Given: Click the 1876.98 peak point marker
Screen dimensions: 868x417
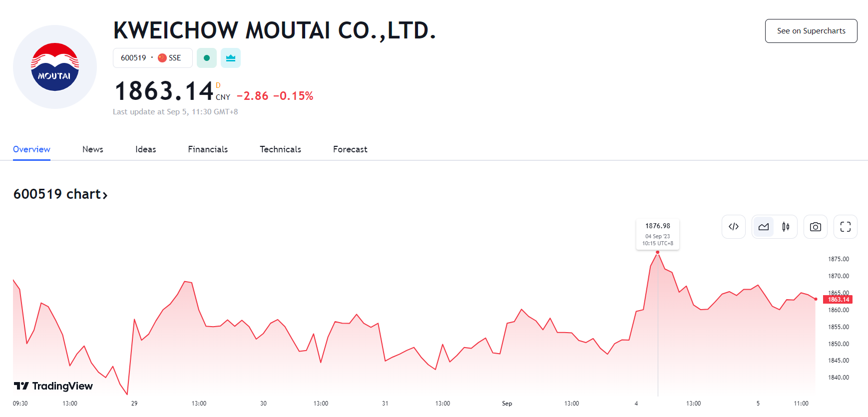Looking at the screenshot, I should click(x=658, y=252).
